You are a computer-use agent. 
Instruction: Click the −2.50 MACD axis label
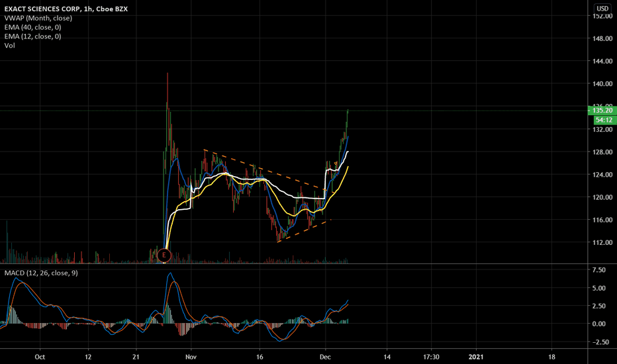coord(600,342)
